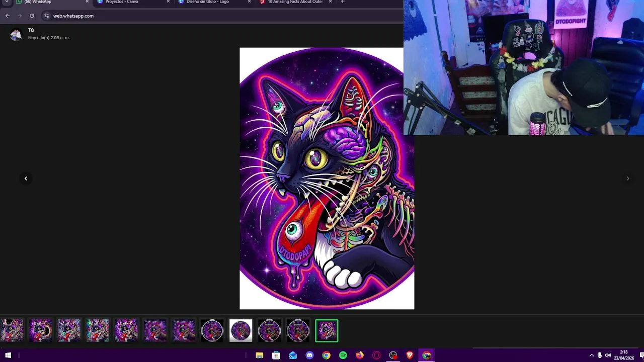Open Discord from the taskbar

pyautogui.click(x=309, y=355)
